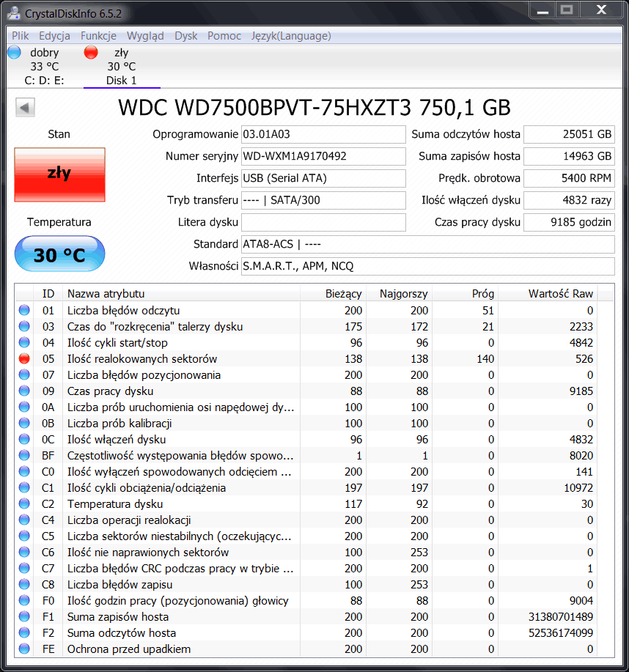
Task: Click the ID column header
Action: (48, 294)
